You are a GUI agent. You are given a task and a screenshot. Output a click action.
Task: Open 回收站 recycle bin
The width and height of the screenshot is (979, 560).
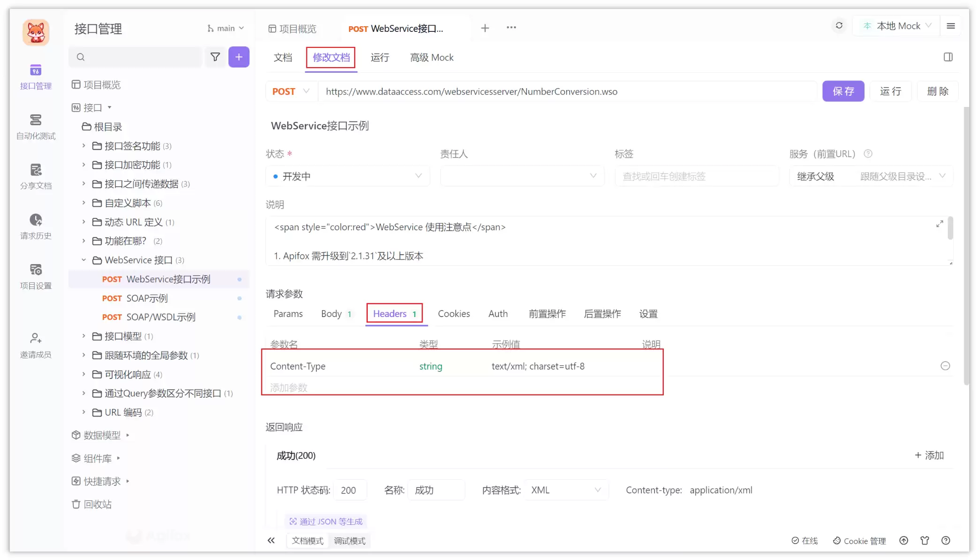[91, 505]
